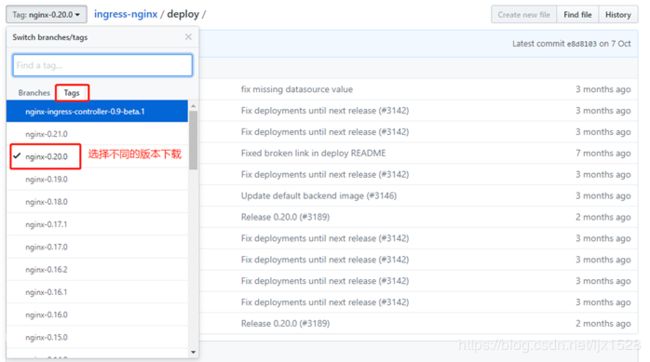
Task: Select tag nginx-0.15.0
Action: [97, 337]
